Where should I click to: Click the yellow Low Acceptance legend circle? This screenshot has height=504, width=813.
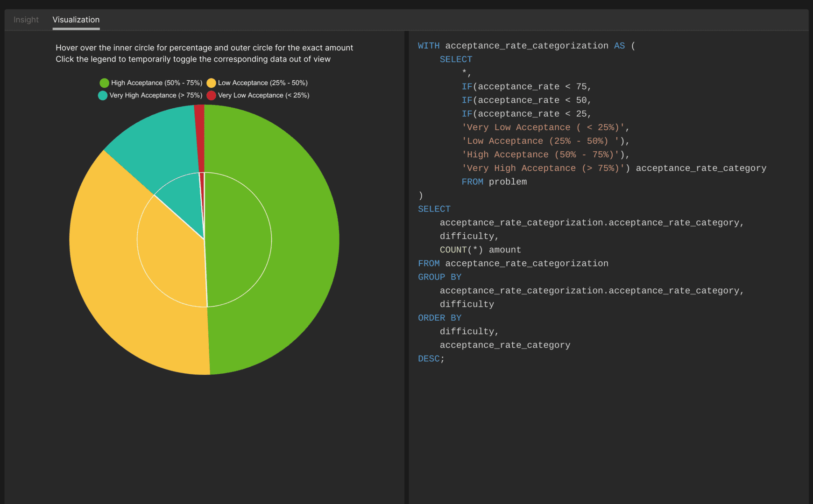[x=211, y=83]
